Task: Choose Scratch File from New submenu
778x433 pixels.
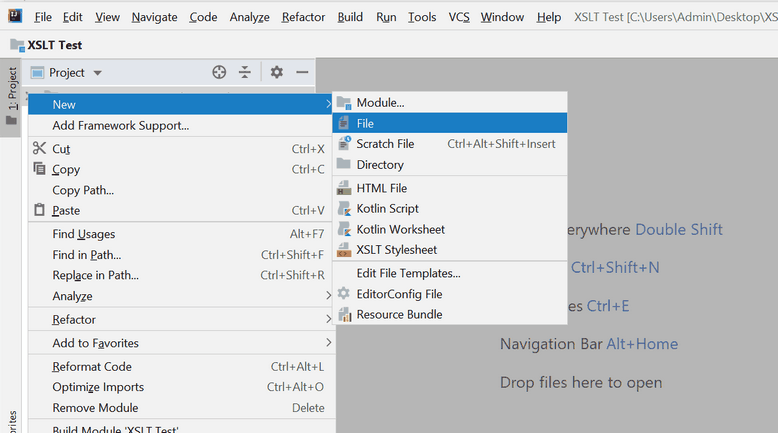Action: coord(385,144)
